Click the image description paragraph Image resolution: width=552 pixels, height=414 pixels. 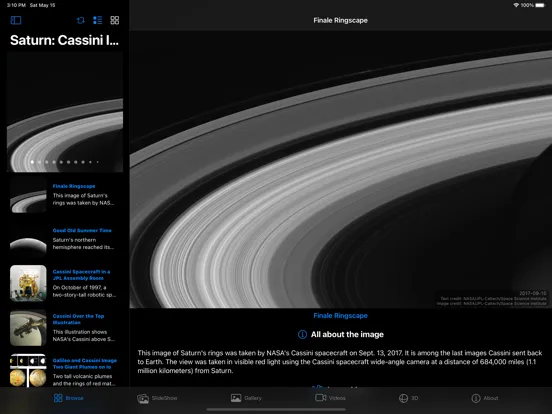340,362
